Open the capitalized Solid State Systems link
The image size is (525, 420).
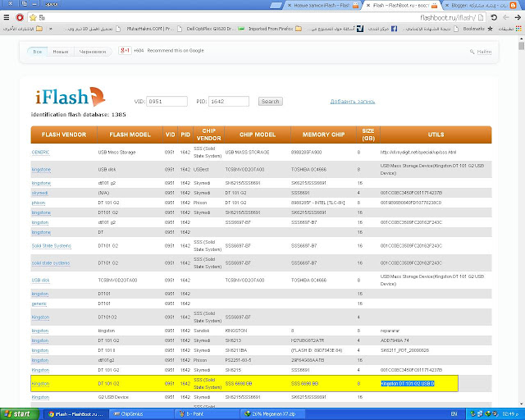(x=51, y=246)
